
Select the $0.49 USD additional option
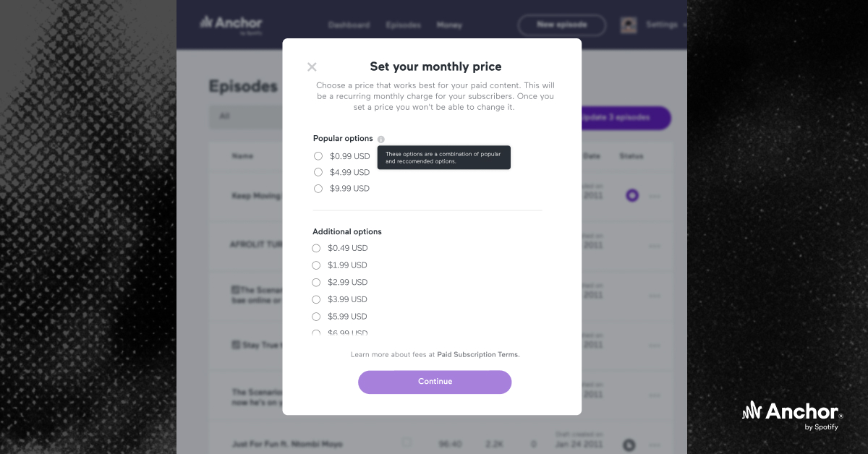point(316,248)
